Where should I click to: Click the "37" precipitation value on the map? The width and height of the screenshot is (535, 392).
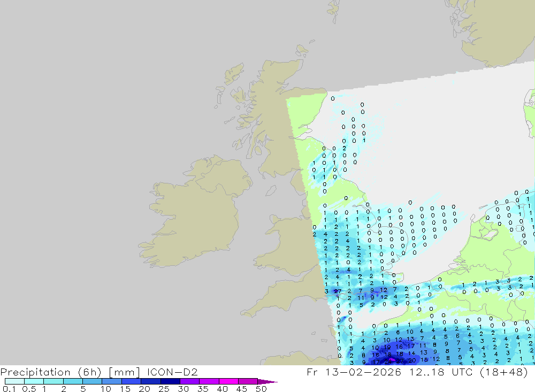400,360
